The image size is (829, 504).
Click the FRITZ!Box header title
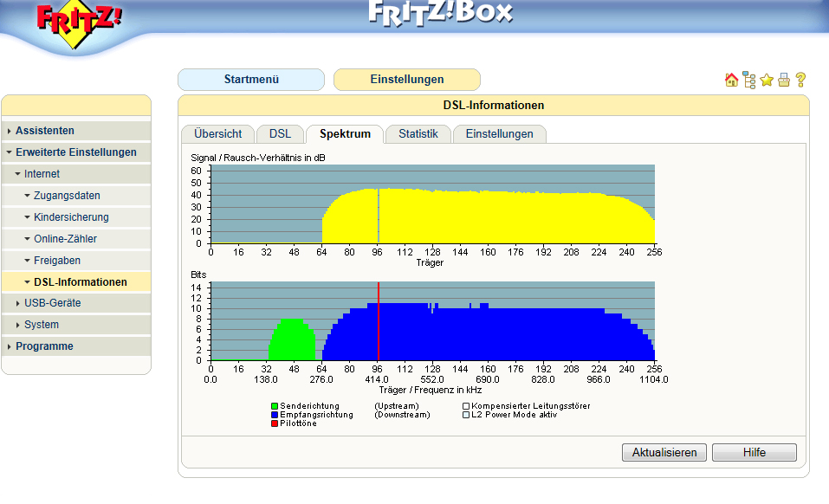point(440,13)
